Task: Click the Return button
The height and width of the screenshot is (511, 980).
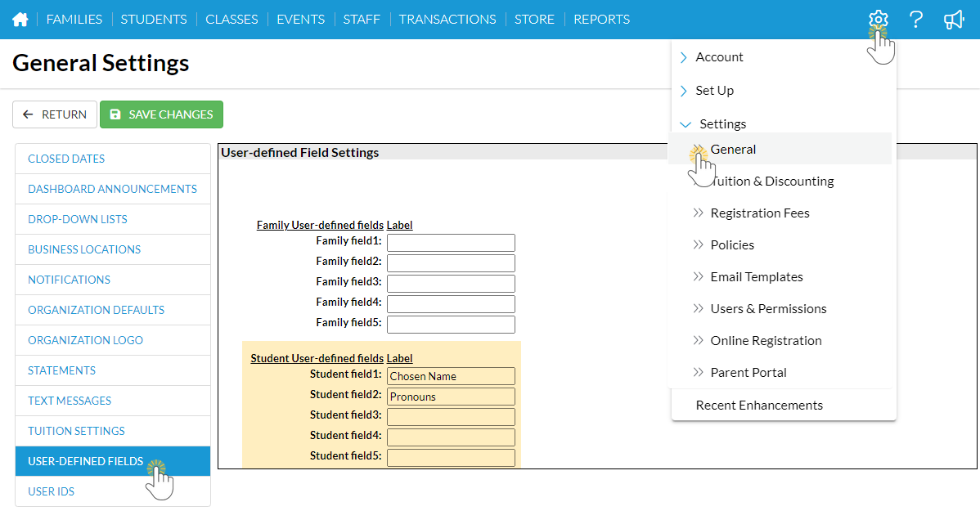Action: [x=55, y=114]
